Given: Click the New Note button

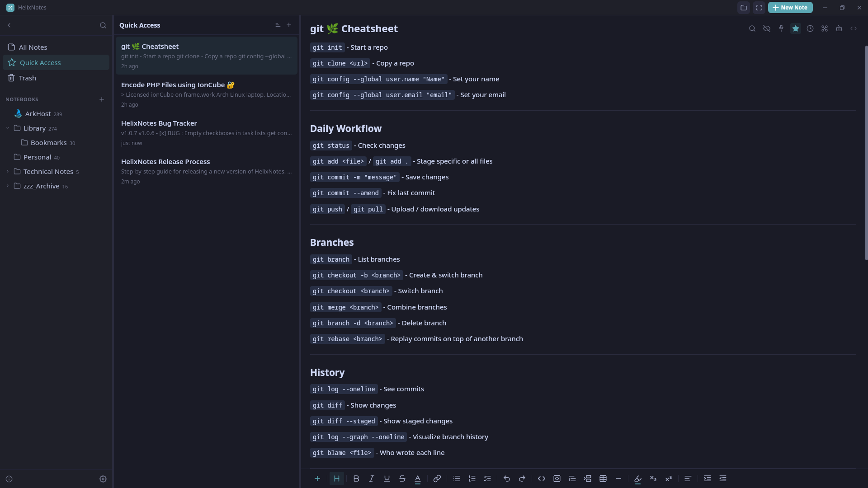Looking at the screenshot, I should [x=790, y=8].
